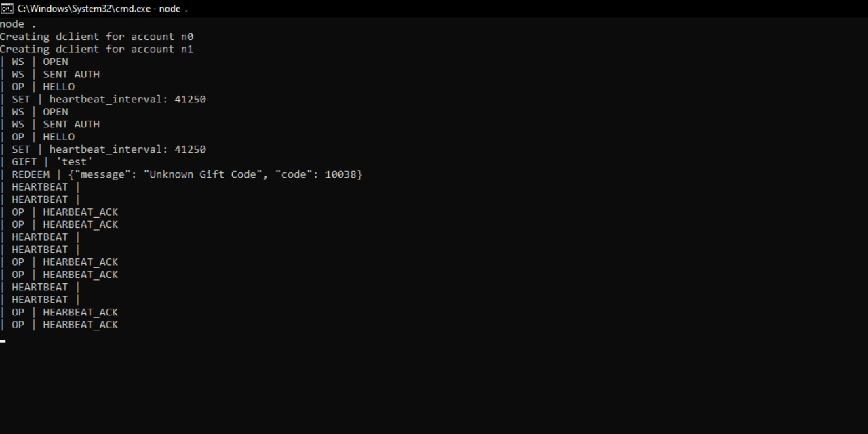Select the 'Creating dclient for account n1' line
This screenshot has width=868, height=434.
pos(96,50)
